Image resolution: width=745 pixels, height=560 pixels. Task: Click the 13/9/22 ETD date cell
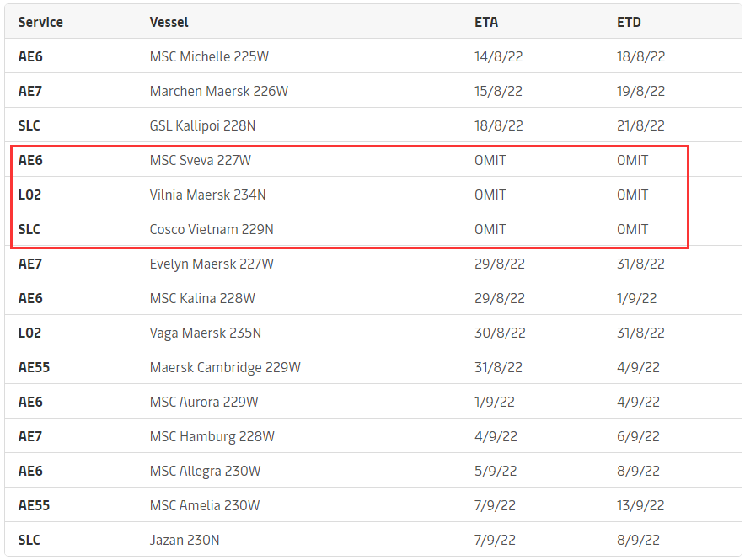(640, 506)
